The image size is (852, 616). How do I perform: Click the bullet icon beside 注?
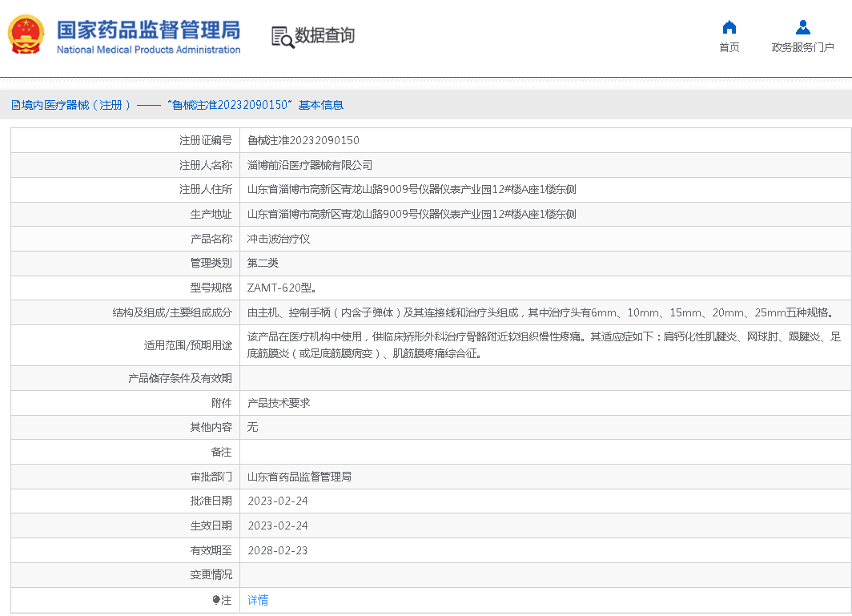click(216, 600)
